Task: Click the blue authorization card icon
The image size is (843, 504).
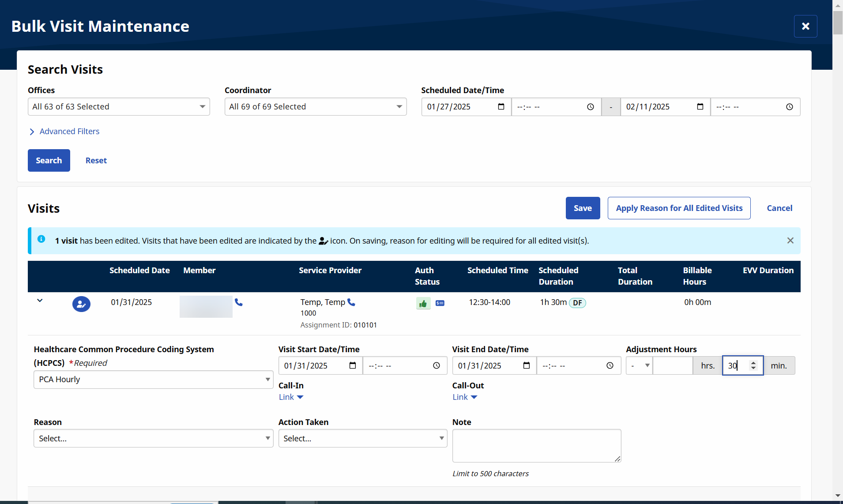Action: coord(440,303)
